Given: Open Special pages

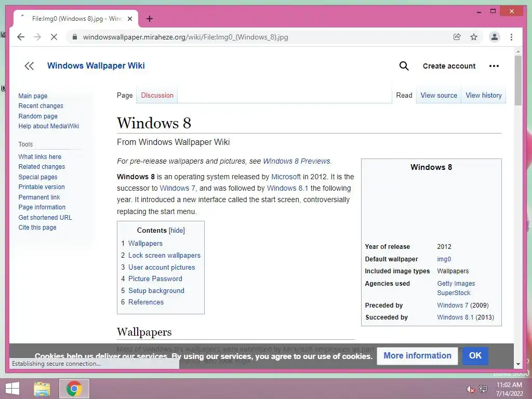Looking at the screenshot, I should [37, 177].
